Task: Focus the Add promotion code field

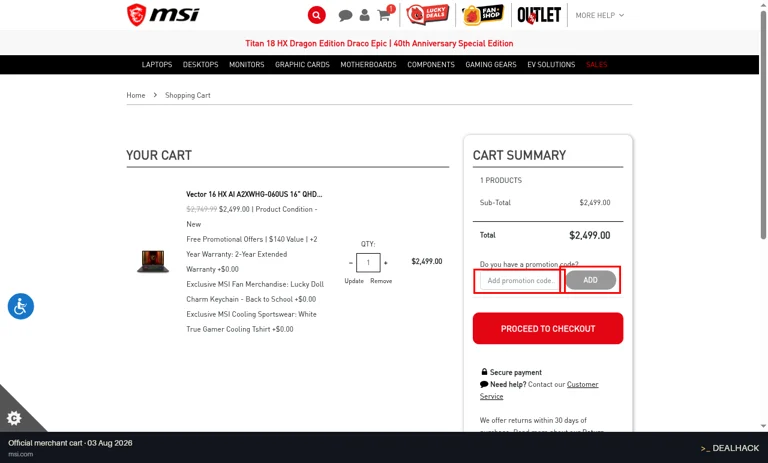Action: pyautogui.click(x=520, y=281)
